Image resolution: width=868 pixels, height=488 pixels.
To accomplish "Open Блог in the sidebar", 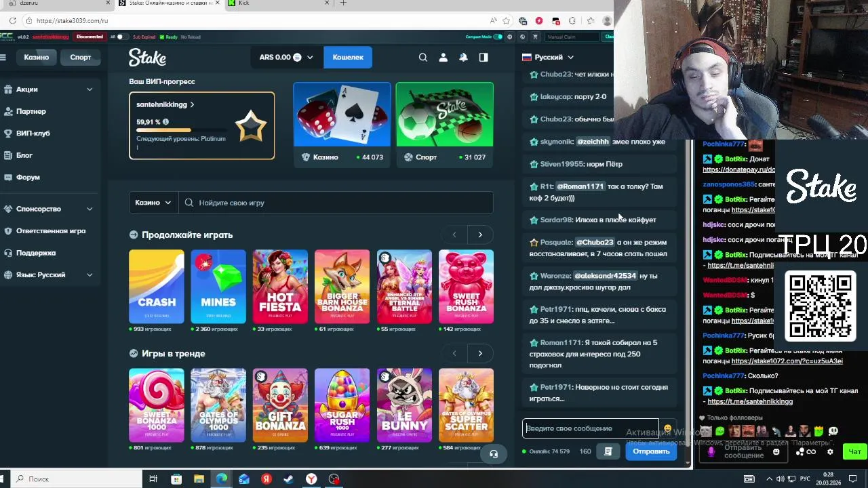I will pos(24,155).
